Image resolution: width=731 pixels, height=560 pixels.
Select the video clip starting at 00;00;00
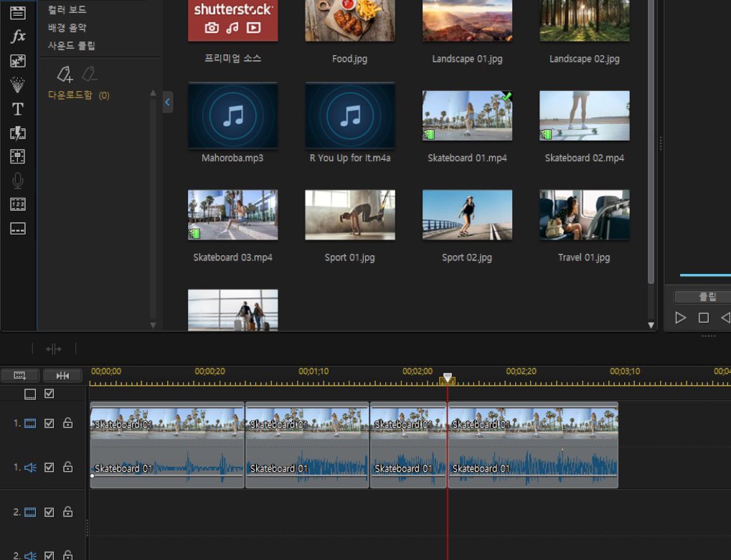[x=167, y=424]
